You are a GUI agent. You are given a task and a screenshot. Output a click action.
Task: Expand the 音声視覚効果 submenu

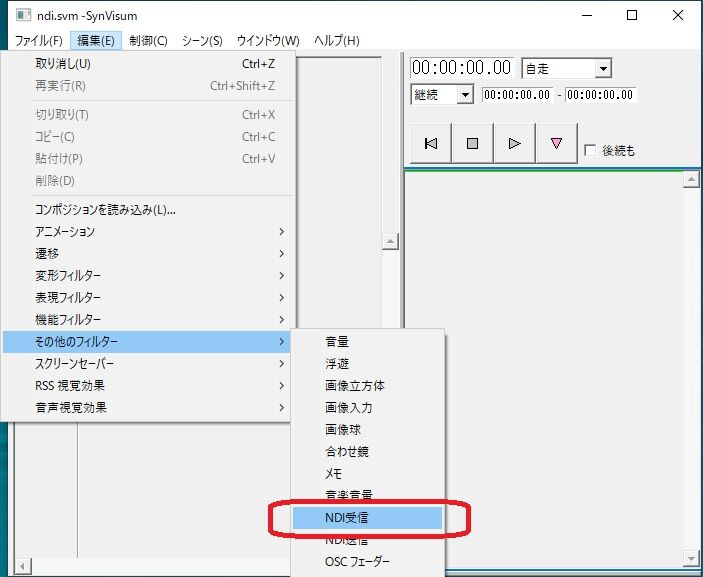click(148, 408)
